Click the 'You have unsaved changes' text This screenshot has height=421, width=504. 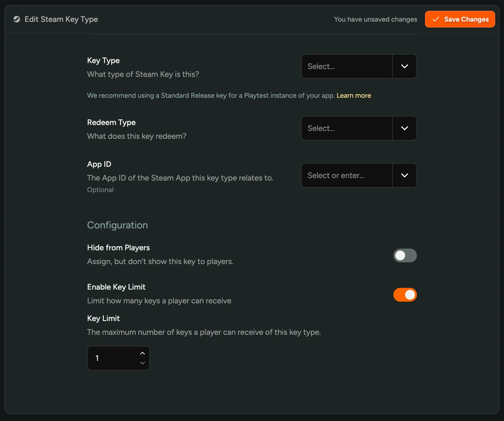pos(375,19)
